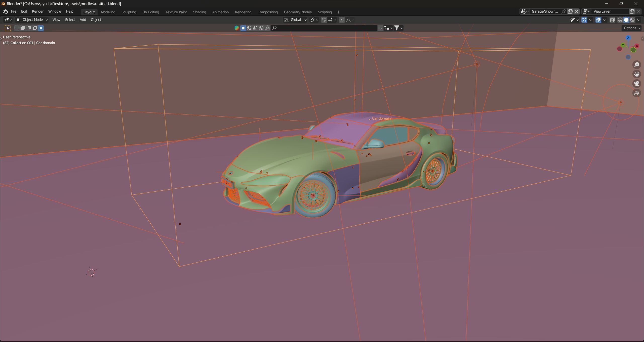
Task: Toggle X-ray mode
Action: coord(612,20)
